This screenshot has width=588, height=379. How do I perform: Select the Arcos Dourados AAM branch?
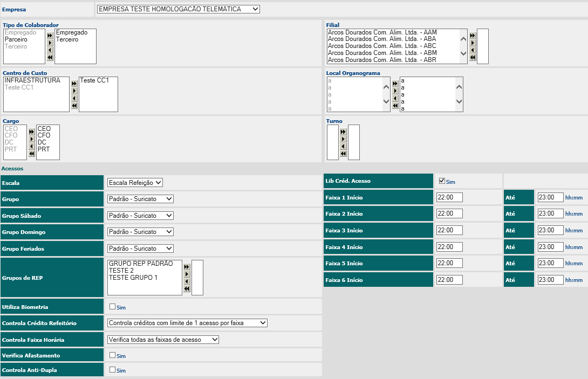pos(382,32)
